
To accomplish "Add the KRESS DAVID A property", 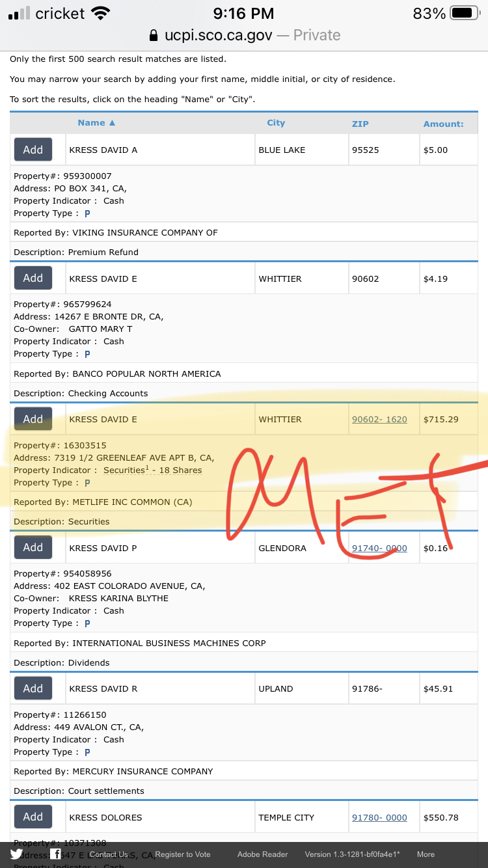I will click(33, 150).
